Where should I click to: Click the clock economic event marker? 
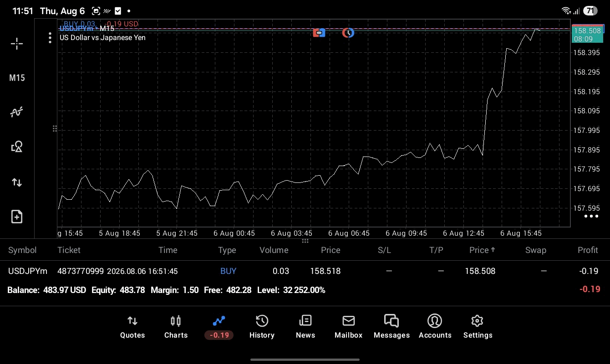pos(348,33)
